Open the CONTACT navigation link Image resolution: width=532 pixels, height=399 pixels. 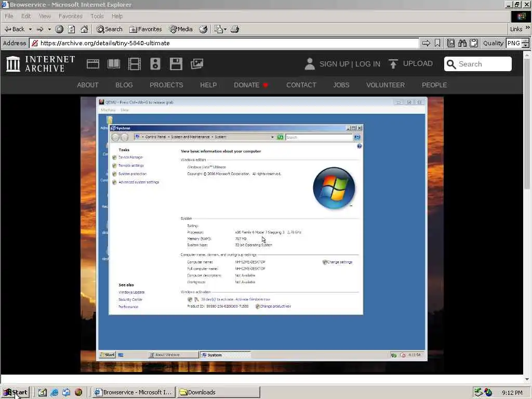[301, 85]
